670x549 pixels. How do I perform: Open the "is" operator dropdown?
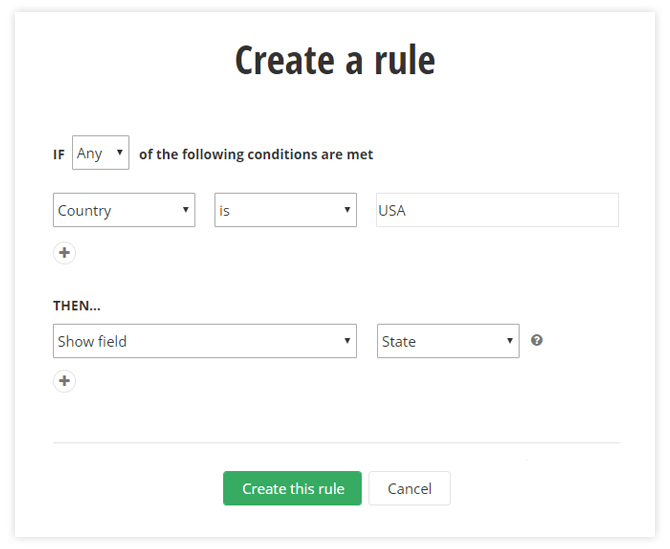tap(285, 211)
